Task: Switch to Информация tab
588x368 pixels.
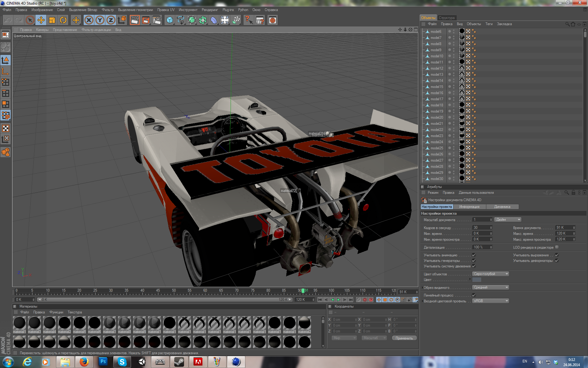Action: point(469,207)
